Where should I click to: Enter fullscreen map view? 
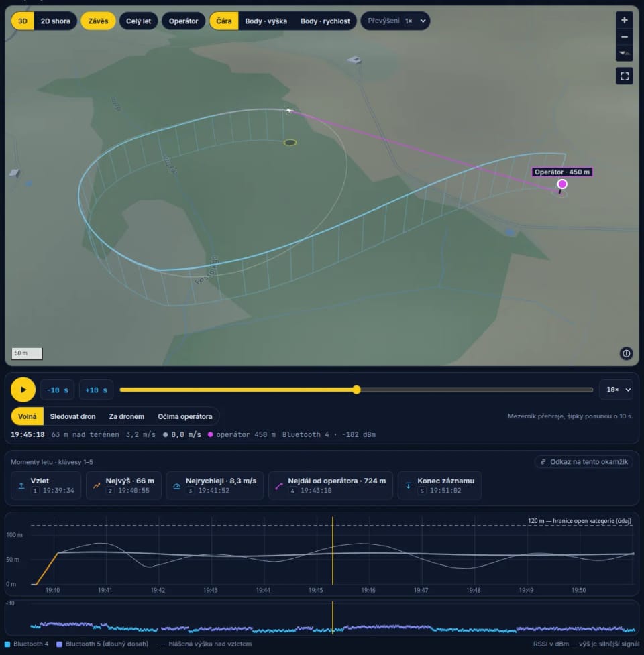pyautogui.click(x=625, y=76)
